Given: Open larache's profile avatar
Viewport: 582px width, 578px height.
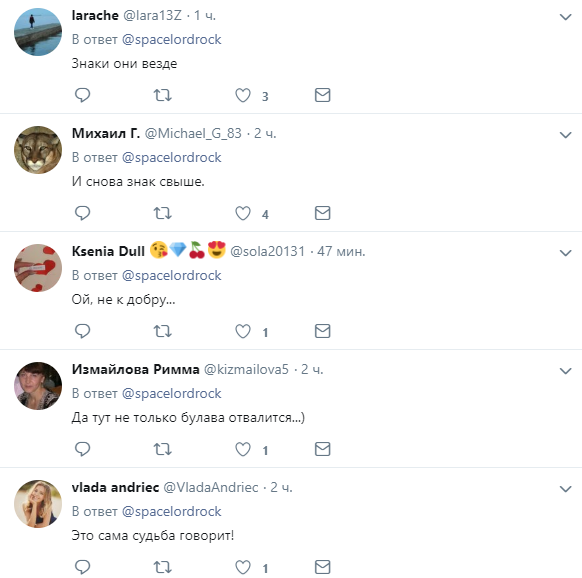Looking at the screenshot, I should 38,32.
